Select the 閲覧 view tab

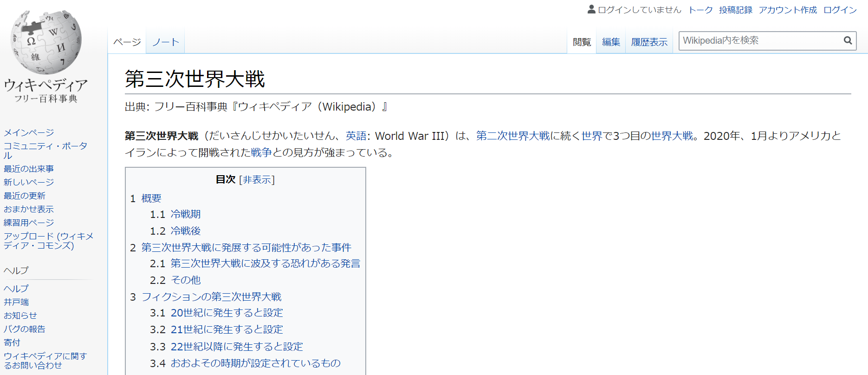[x=582, y=42]
